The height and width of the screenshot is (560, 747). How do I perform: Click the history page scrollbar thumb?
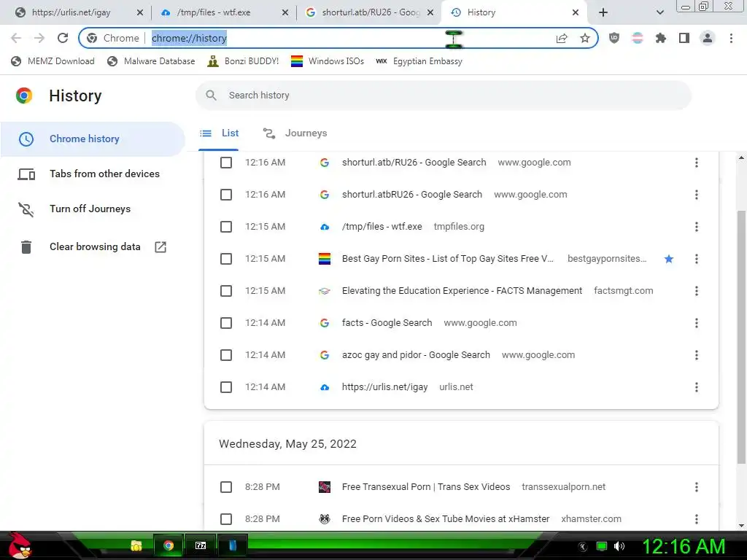[x=741, y=335]
